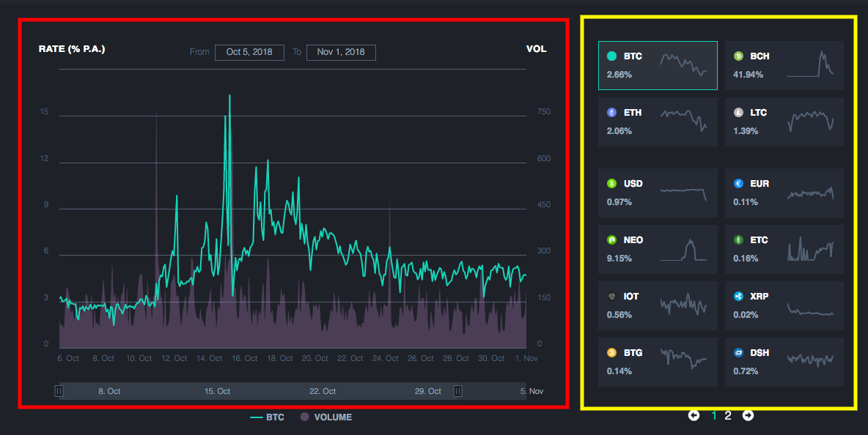Select page 1 of currencies
The image size is (868, 435).
point(714,416)
